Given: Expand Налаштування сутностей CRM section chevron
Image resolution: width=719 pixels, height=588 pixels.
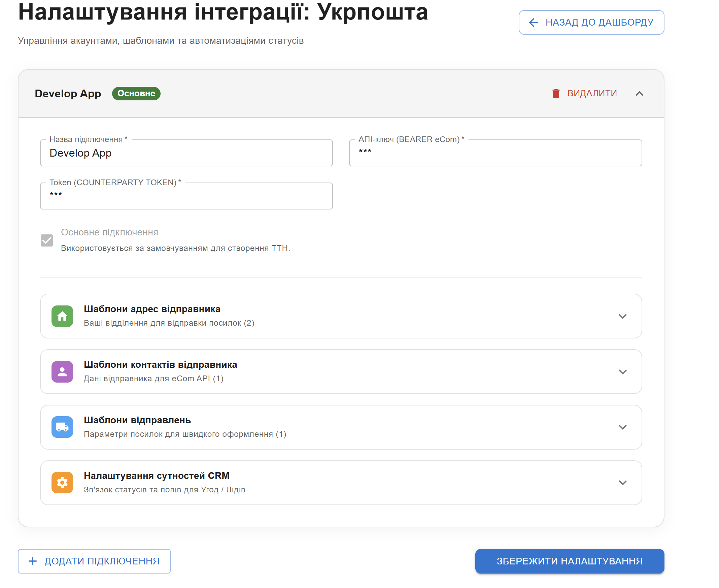Looking at the screenshot, I should pos(622,483).
